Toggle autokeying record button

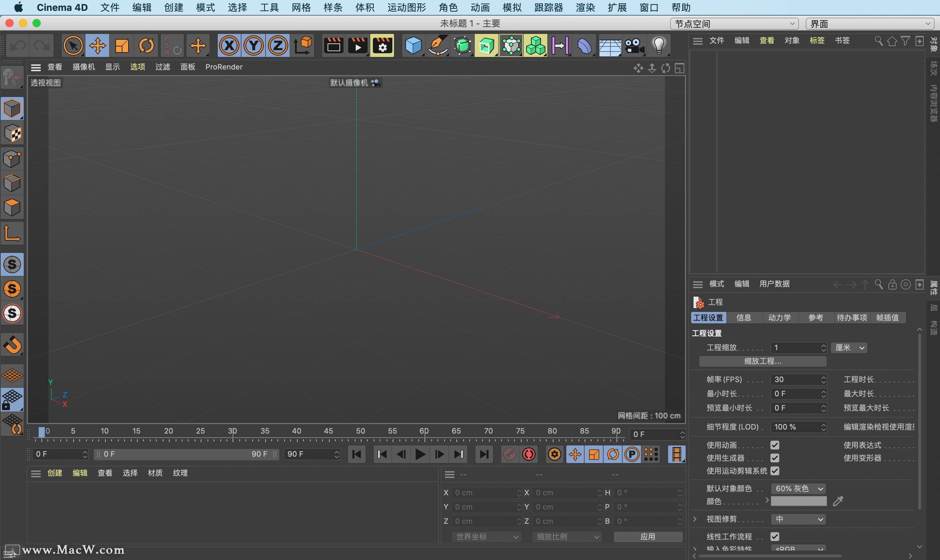529,454
